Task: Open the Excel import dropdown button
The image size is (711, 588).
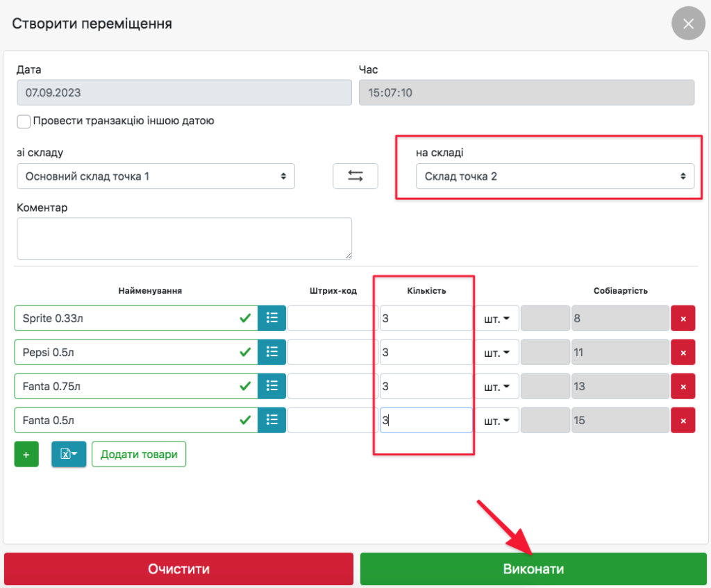Action: pos(69,455)
